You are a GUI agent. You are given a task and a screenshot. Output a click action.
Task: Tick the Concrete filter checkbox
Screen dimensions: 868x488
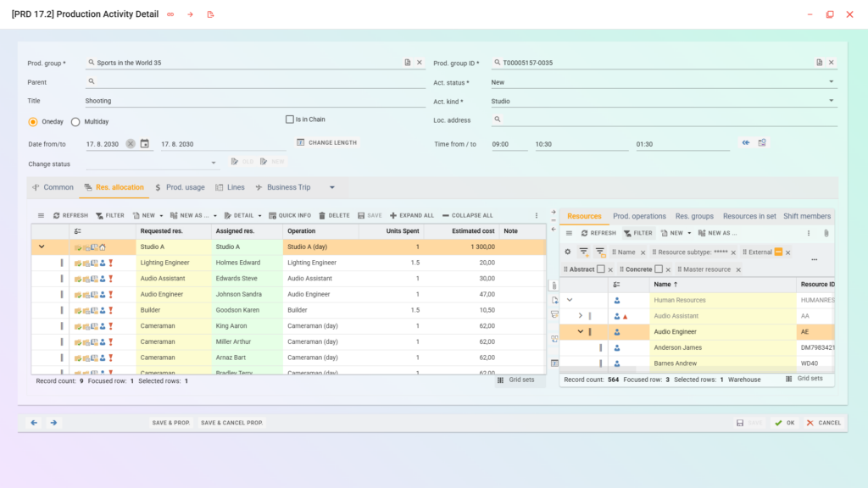pos(659,269)
